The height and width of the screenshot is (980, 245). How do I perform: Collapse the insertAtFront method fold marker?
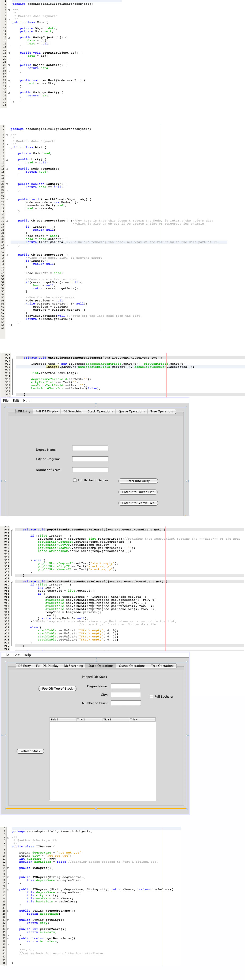(x=7, y=199)
